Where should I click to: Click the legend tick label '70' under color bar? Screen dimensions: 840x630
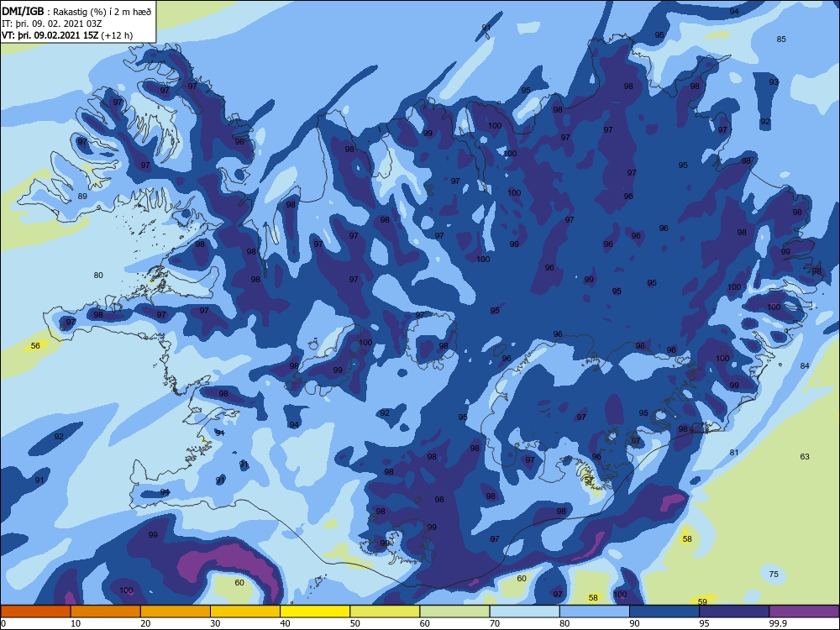pos(495,623)
